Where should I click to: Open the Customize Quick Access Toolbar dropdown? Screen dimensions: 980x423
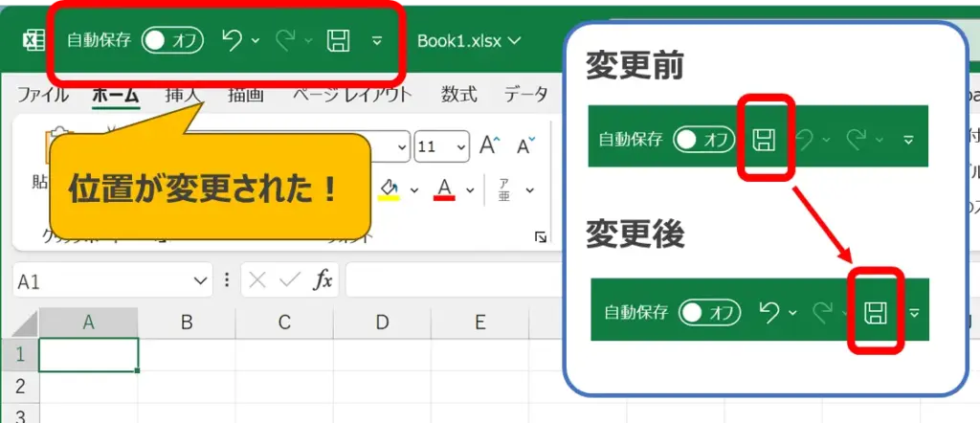click(x=377, y=41)
